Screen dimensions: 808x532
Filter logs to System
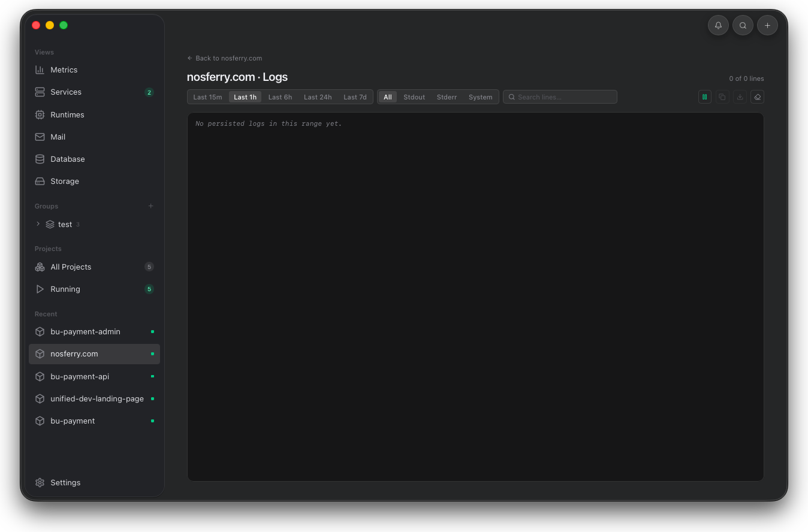tap(480, 97)
